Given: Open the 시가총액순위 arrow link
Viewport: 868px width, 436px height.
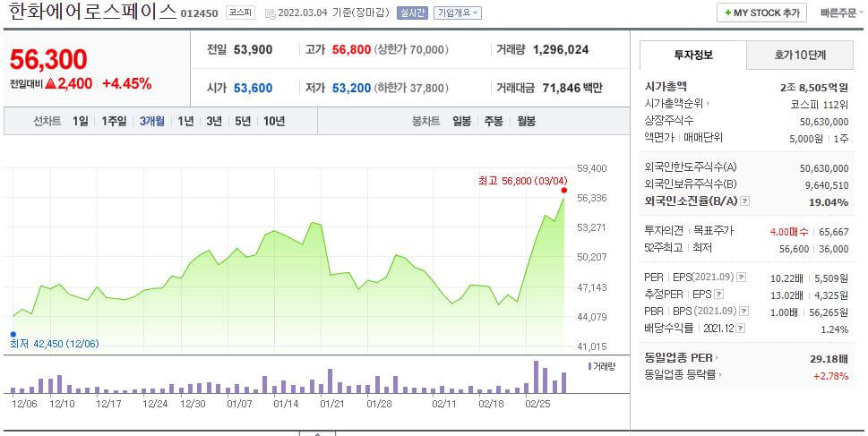Looking at the screenshot, I should point(708,104).
